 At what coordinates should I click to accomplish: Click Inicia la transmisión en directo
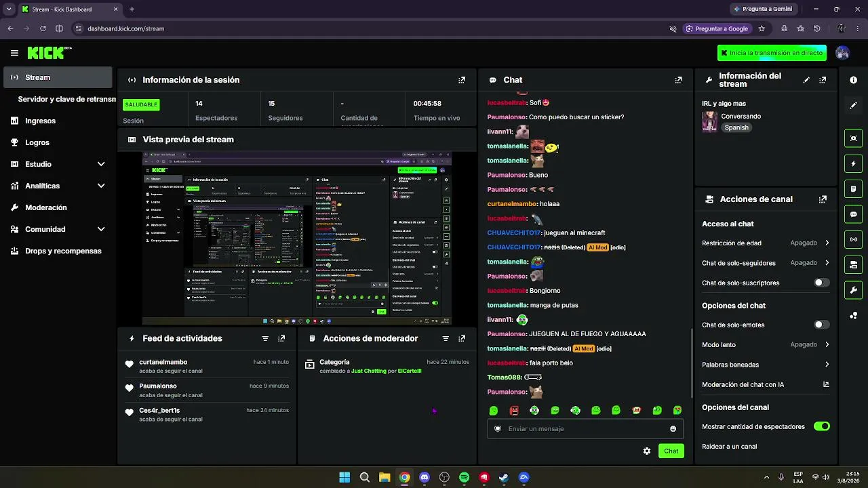click(772, 53)
